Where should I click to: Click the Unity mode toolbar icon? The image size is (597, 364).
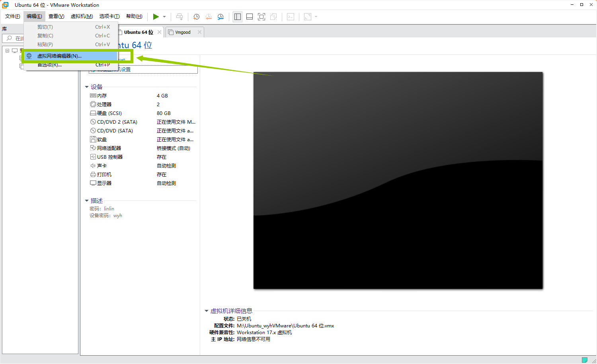point(273,17)
